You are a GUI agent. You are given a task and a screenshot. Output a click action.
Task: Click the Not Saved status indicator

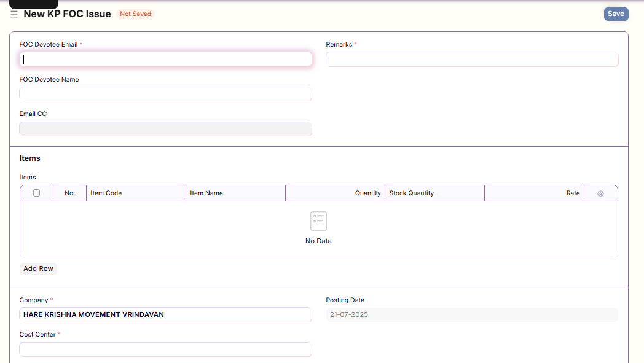(135, 14)
